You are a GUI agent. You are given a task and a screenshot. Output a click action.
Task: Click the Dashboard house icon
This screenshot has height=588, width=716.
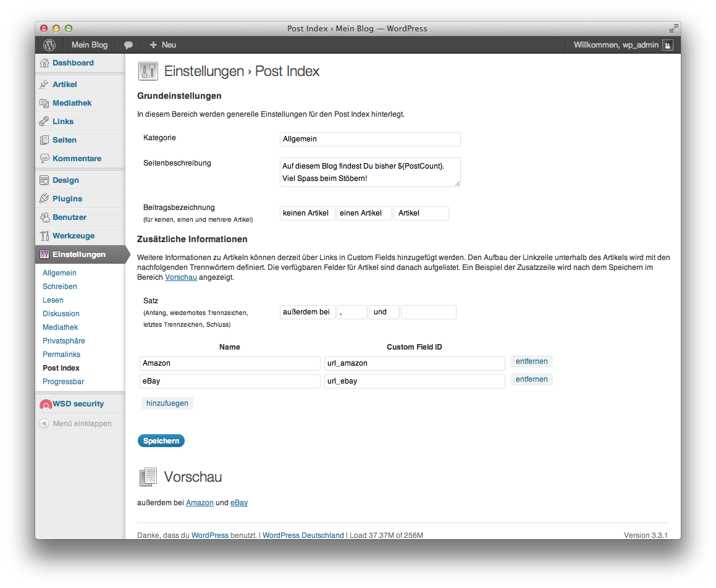pyautogui.click(x=44, y=63)
